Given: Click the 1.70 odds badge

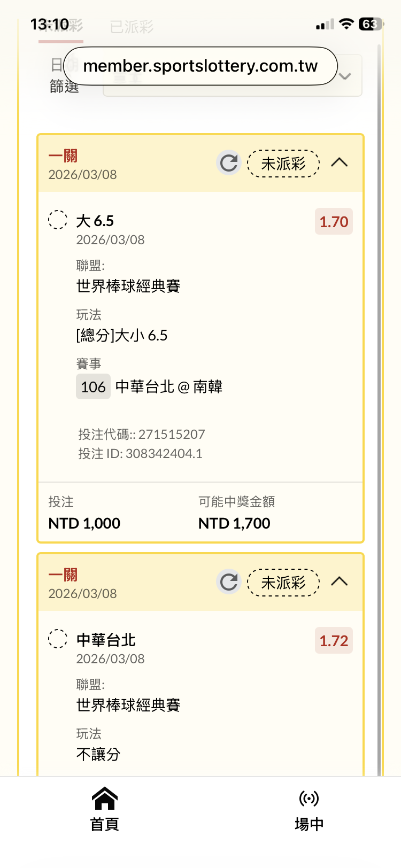Looking at the screenshot, I should [334, 222].
